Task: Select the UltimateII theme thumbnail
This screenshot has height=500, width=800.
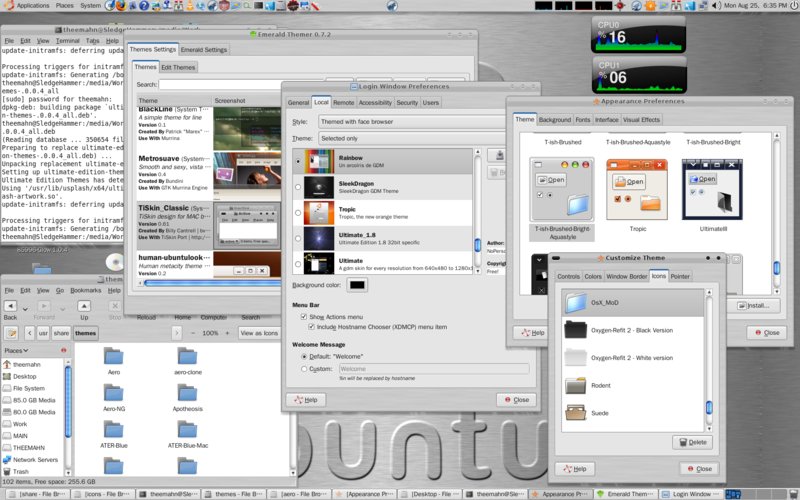Action: [x=713, y=196]
